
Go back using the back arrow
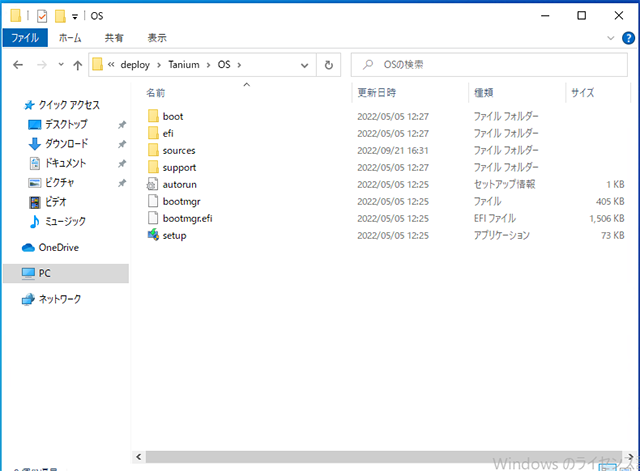click(18, 65)
